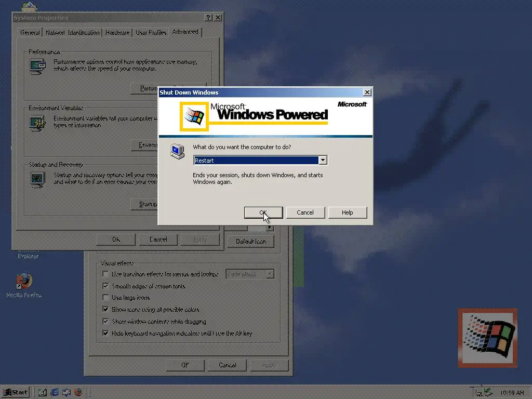Launch Firefox from quick launch bar
This screenshot has width=532, height=399.
[x=78, y=393]
